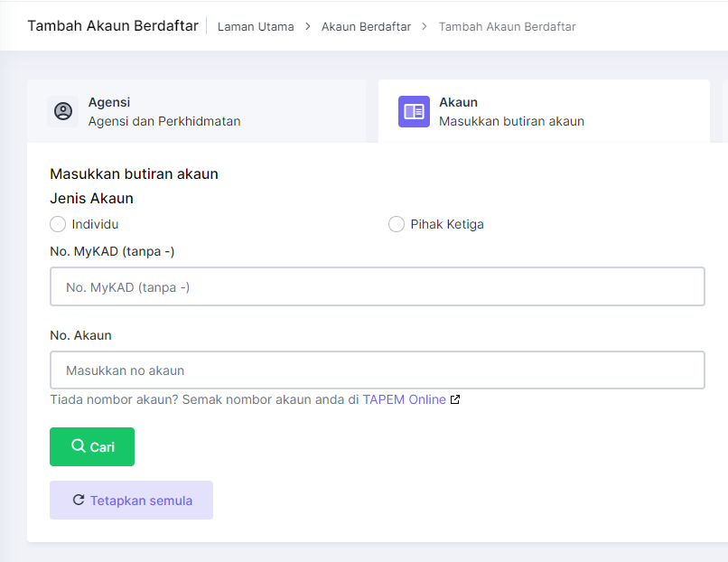This screenshot has height=562, width=728.
Task: Focus the No. MyKAD input field
Action: point(377,286)
